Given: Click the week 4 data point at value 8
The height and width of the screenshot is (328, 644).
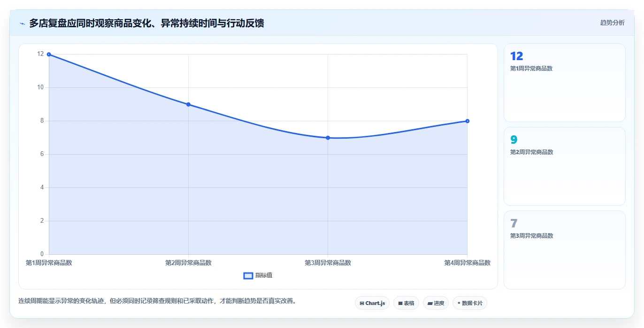Looking at the screenshot, I should click(x=467, y=121).
